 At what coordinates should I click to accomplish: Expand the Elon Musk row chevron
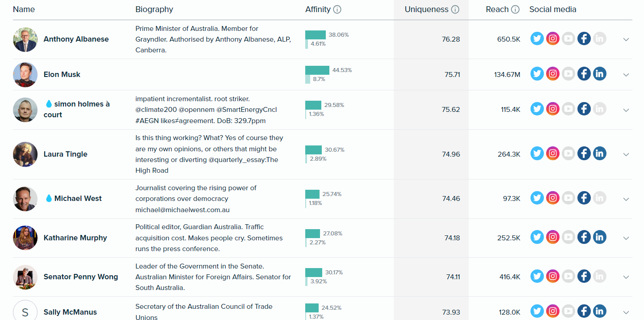[626, 75]
